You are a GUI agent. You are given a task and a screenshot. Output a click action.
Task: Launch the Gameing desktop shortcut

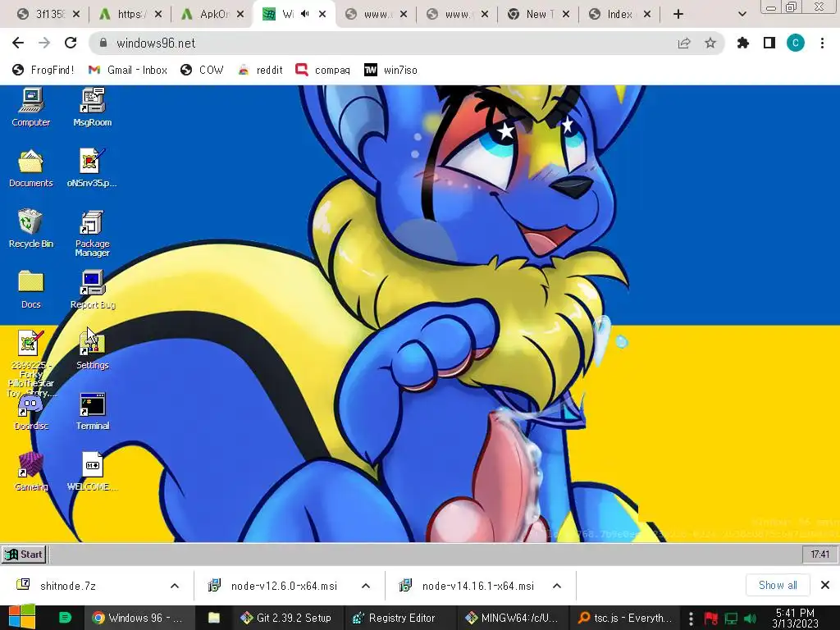(30, 472)
